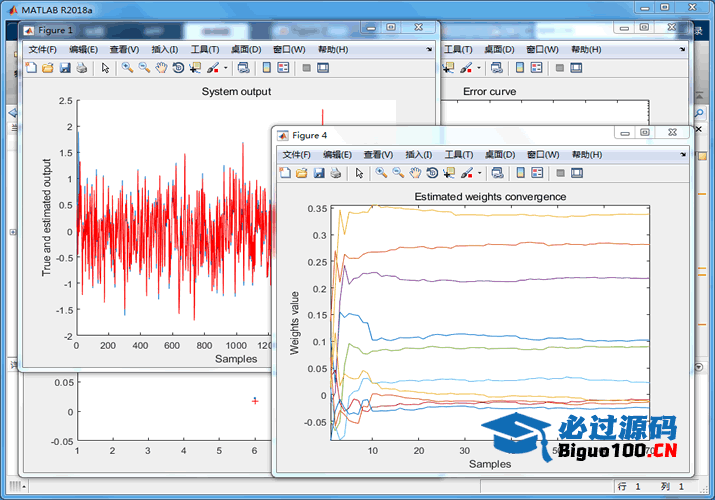Select Zoom Out tool in Figure 4

[x=397, y=173]
